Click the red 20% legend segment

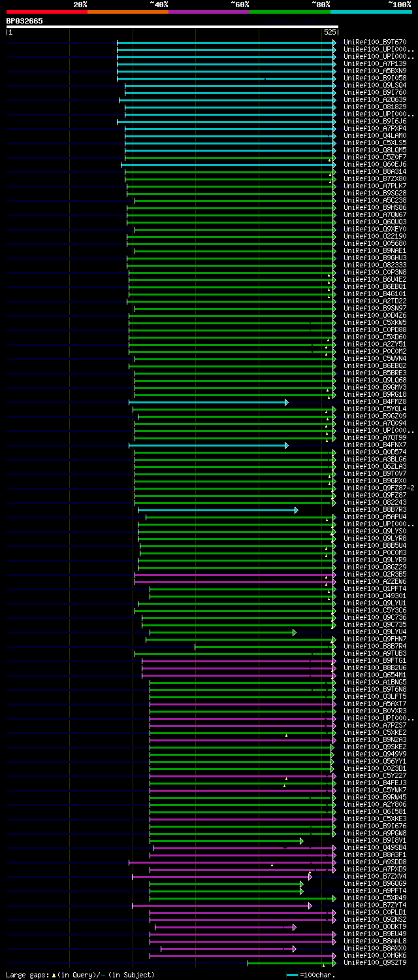[47, 11]
